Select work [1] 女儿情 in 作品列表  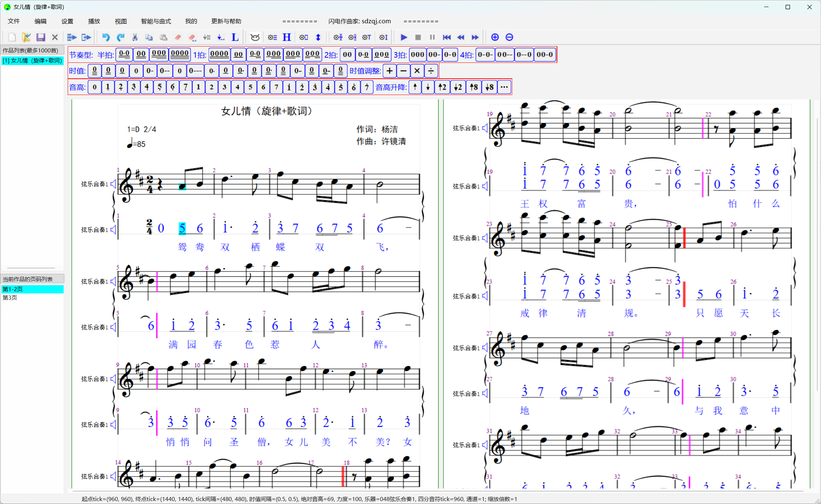click(33, 61)
